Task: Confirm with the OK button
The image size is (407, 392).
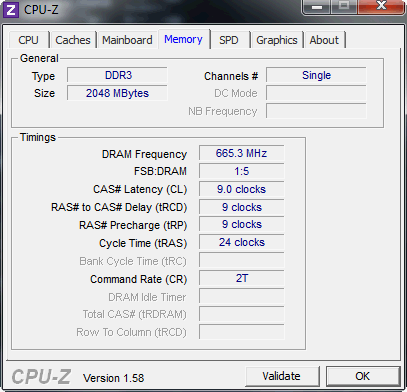Action: pos(363,376)
